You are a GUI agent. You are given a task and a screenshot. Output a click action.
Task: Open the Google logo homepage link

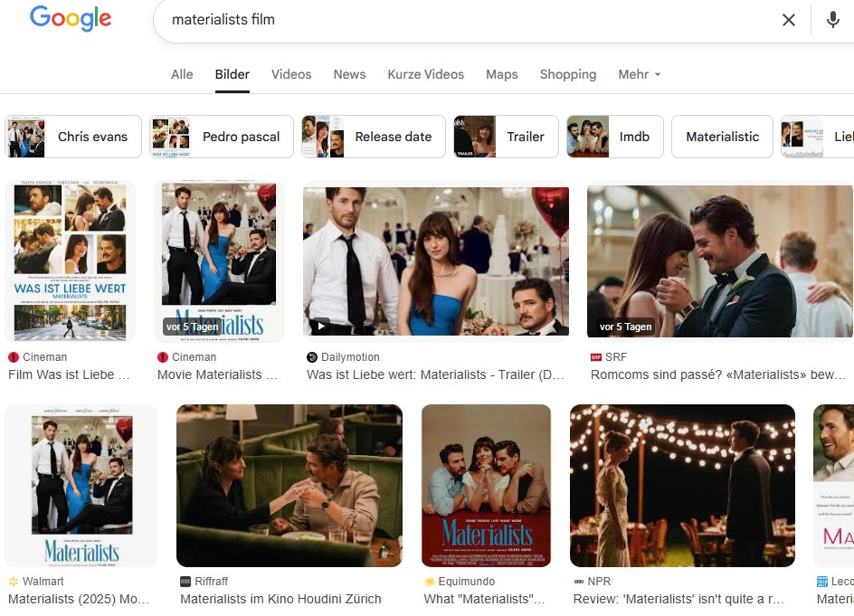pyautogui.click(x=71, y=18)
